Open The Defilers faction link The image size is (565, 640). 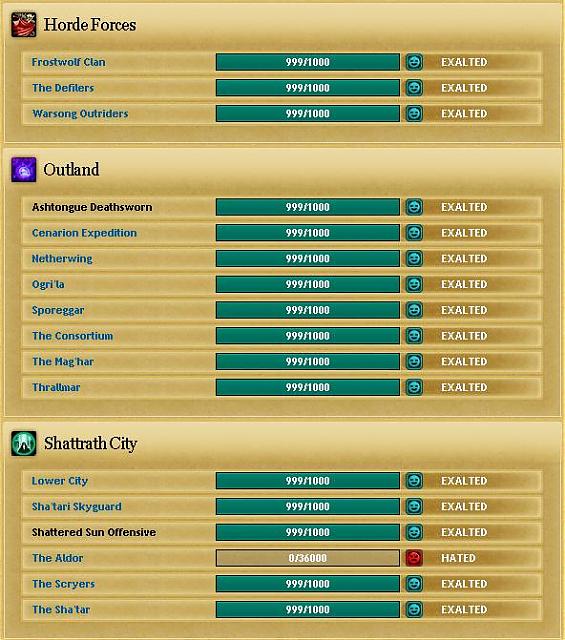(63, 88)
